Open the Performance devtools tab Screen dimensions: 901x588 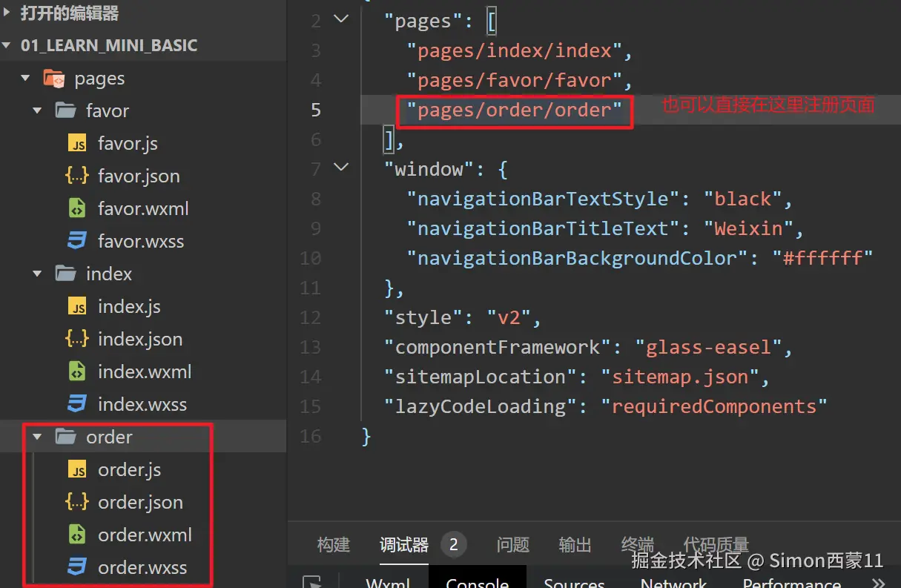click(792, 583)
